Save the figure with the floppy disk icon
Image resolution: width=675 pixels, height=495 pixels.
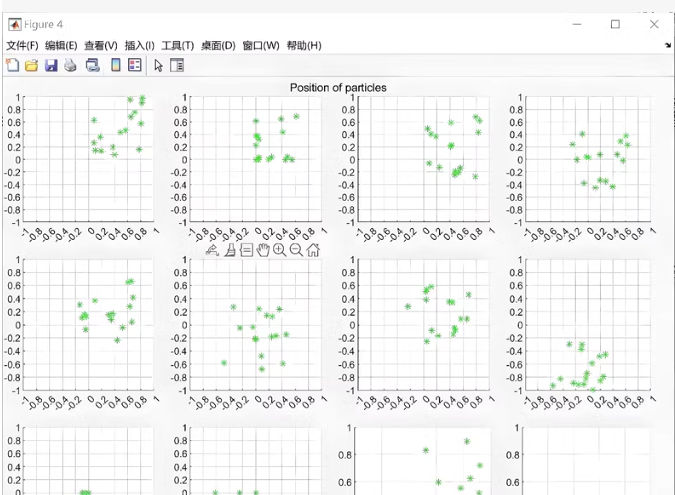click(51, 65)
